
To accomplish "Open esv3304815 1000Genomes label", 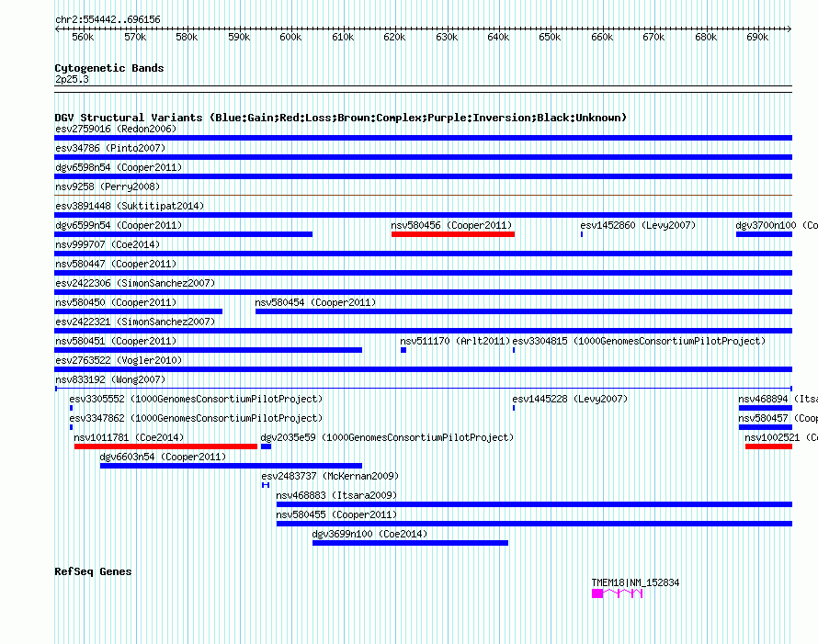I will 639,341.
